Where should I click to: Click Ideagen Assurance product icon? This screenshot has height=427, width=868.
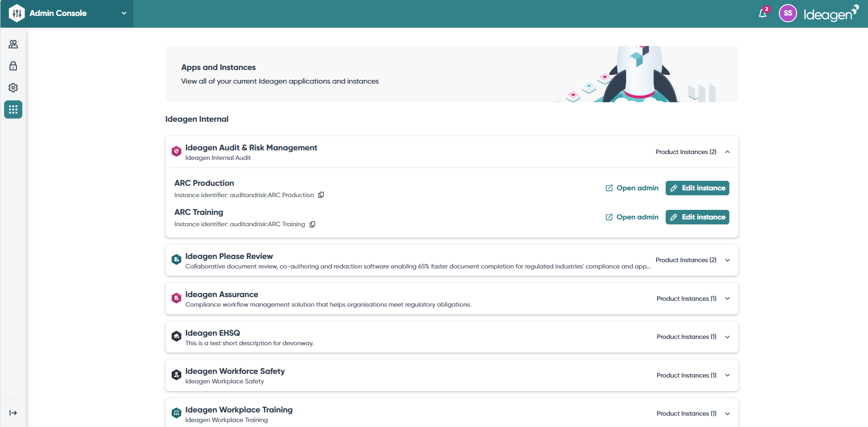176,298
